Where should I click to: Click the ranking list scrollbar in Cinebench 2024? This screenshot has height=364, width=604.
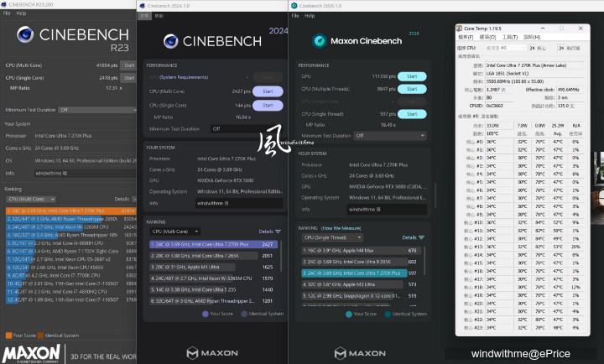281,256
